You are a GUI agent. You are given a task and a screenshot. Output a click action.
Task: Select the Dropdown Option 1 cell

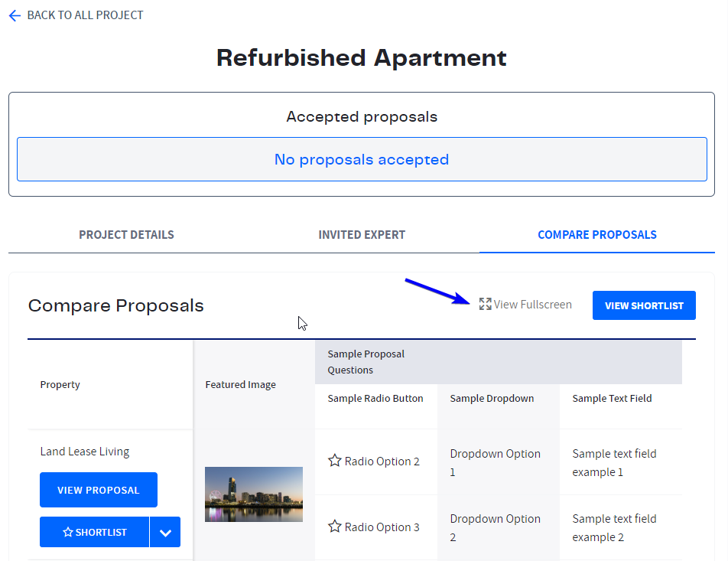point(498,462)
